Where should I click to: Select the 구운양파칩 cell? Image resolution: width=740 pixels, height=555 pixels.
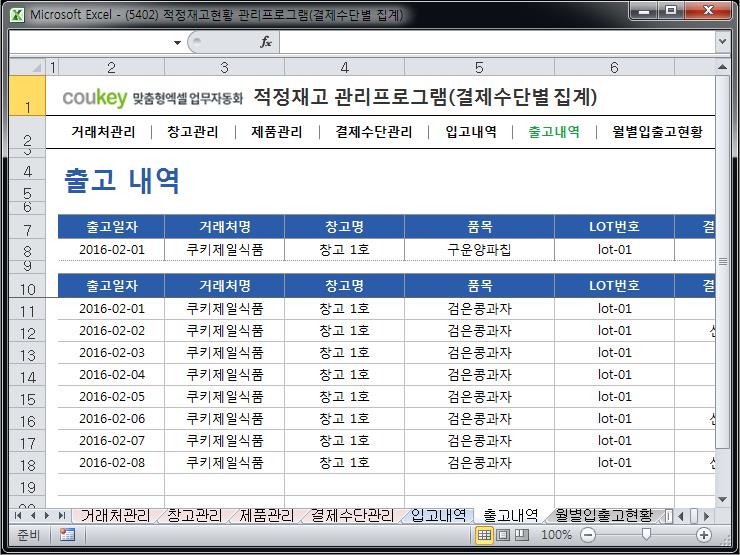pyautogui.click(x=479, y=250)
